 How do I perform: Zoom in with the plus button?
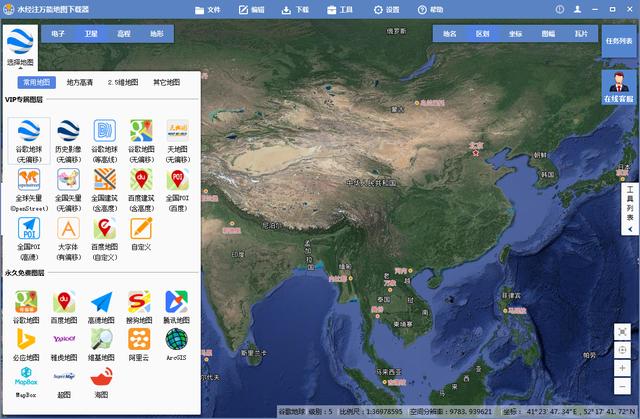click(x=622, y=368)
